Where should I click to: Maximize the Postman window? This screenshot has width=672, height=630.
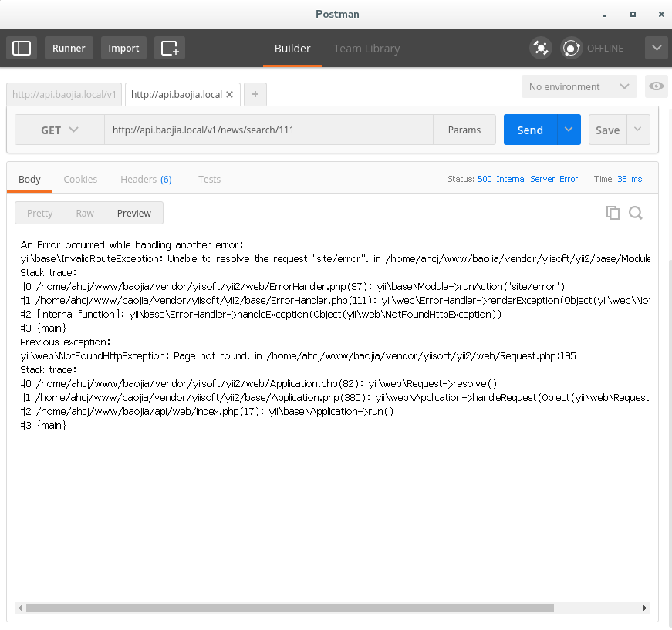click(633, 14)
